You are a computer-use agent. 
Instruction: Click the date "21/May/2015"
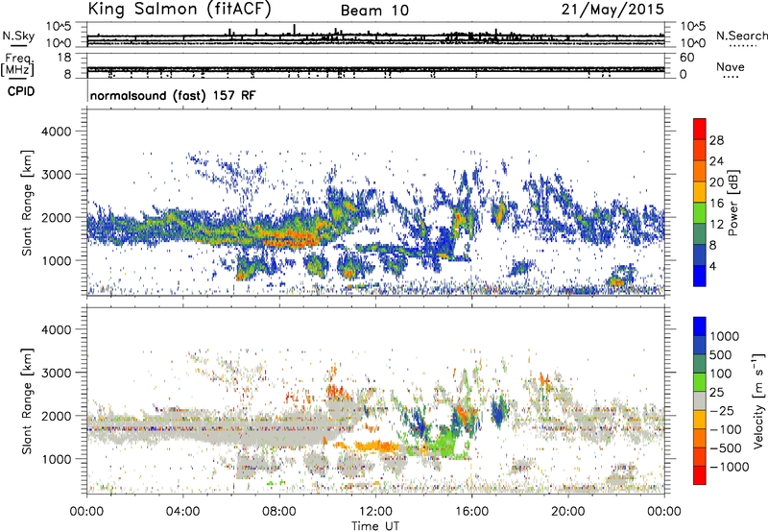coord(612,10)
